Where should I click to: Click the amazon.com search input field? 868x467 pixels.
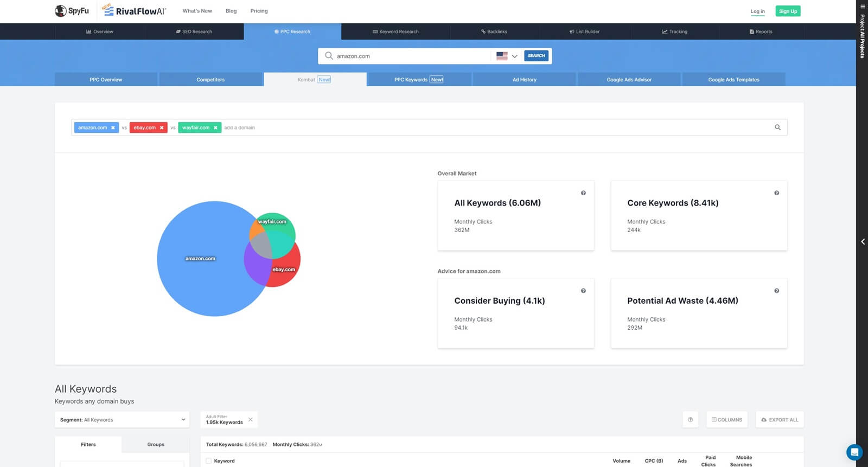point(412,56)
